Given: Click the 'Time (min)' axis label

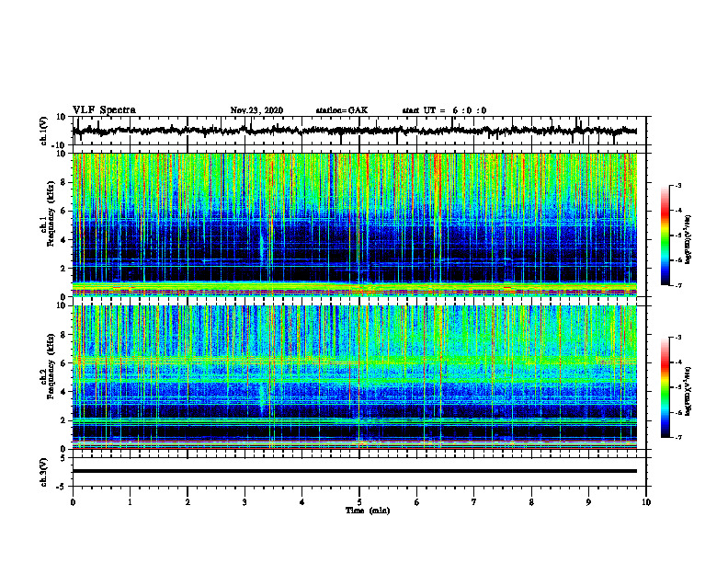Looking at the screenshot, I should pyautogui.click(x=368, y=511).
